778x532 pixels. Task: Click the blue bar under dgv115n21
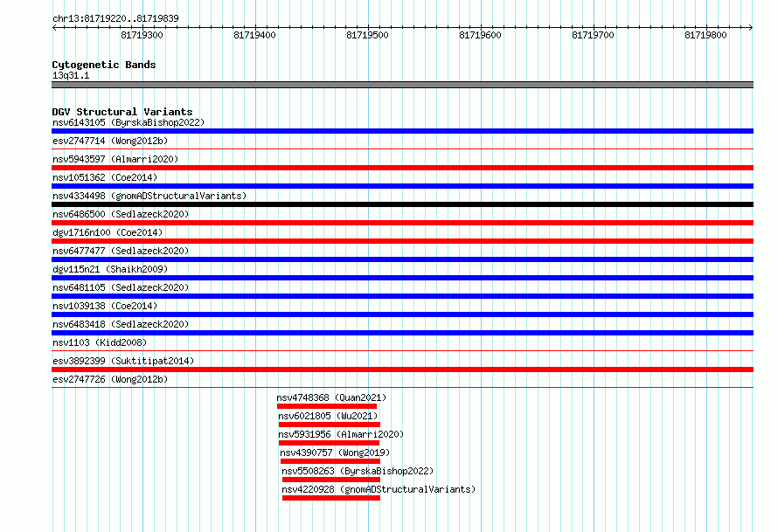(x=402, y=278)
